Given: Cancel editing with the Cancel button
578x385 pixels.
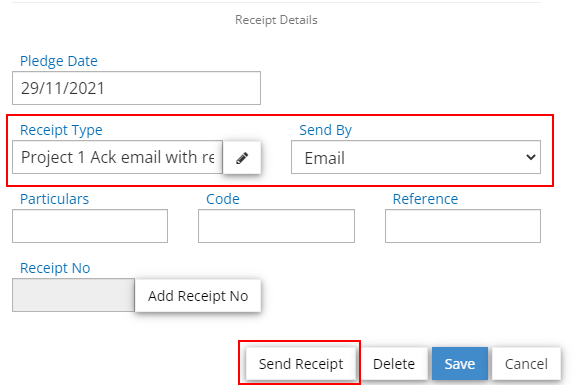Looking at the screenshot, I should point(526,364).
